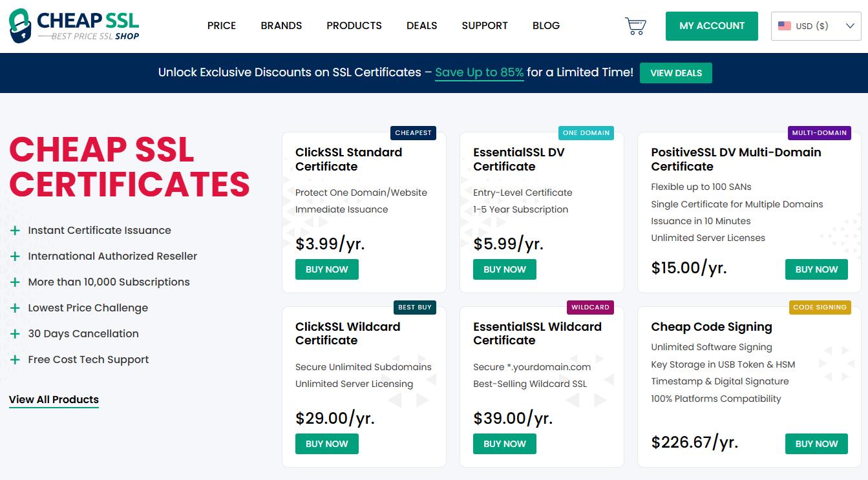Open Cheap Code Signing title
868x480 pixels.
point(712,327)
